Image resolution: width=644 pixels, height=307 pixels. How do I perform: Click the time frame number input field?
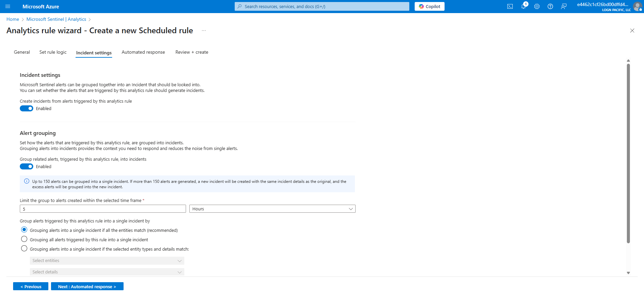(102, 209)
